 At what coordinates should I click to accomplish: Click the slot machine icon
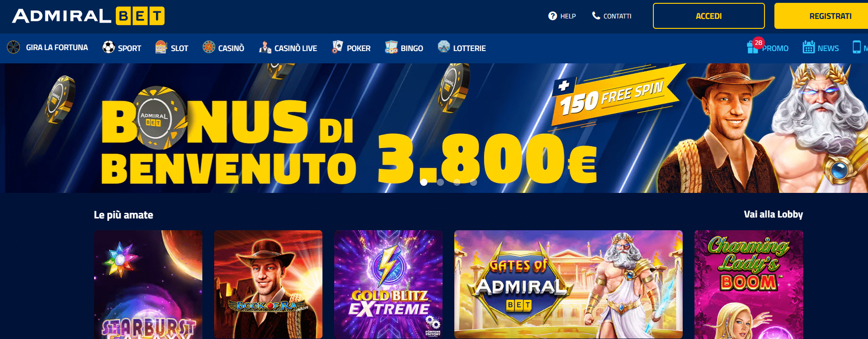(161, 47)
